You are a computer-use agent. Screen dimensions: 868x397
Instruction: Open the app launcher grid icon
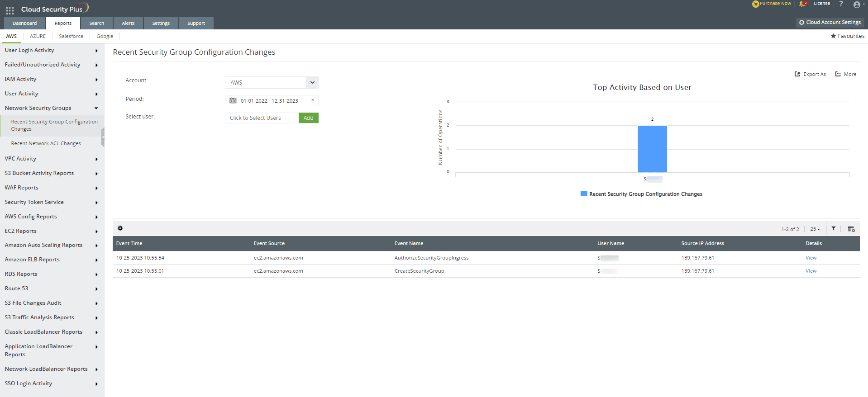click(10, 10)
